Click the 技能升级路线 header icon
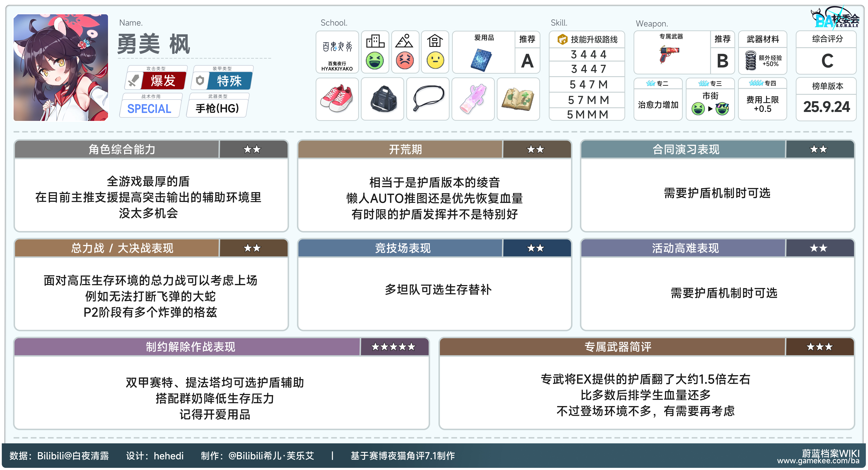Screen dimensions: 868x470 [562, 39]
